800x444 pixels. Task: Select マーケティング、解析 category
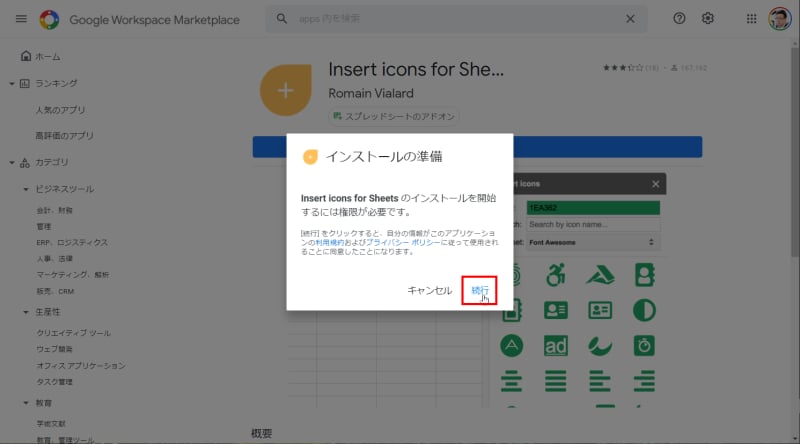[72, 275]
